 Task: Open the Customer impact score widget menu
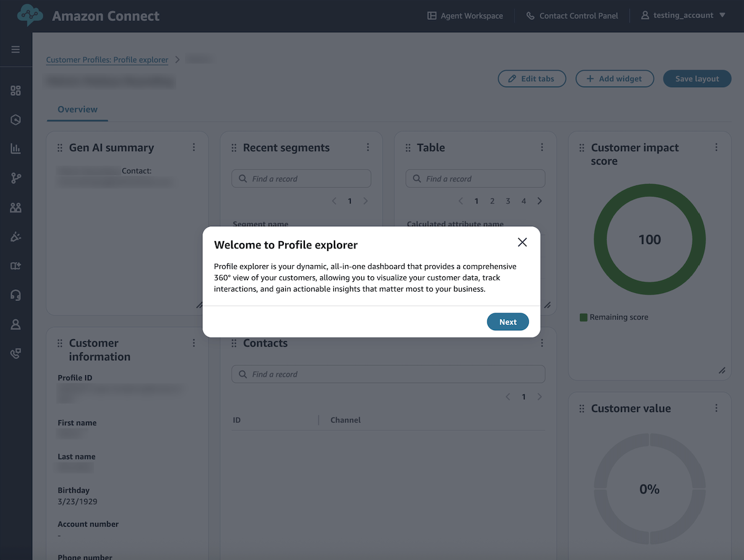point(716,147)
